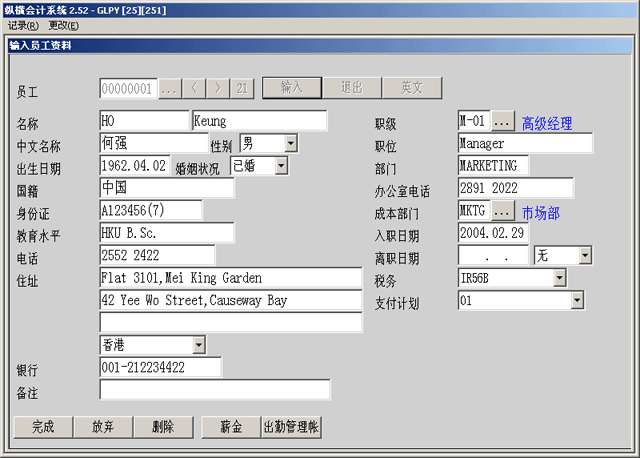The image size is (640, 458).
Task: Click address line Flat 3101,Mei King Garden
Action: coord(231,278)
